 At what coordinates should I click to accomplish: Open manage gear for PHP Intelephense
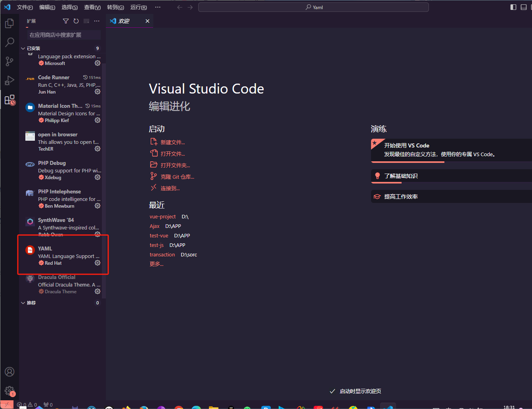click(x=98, y=206)
